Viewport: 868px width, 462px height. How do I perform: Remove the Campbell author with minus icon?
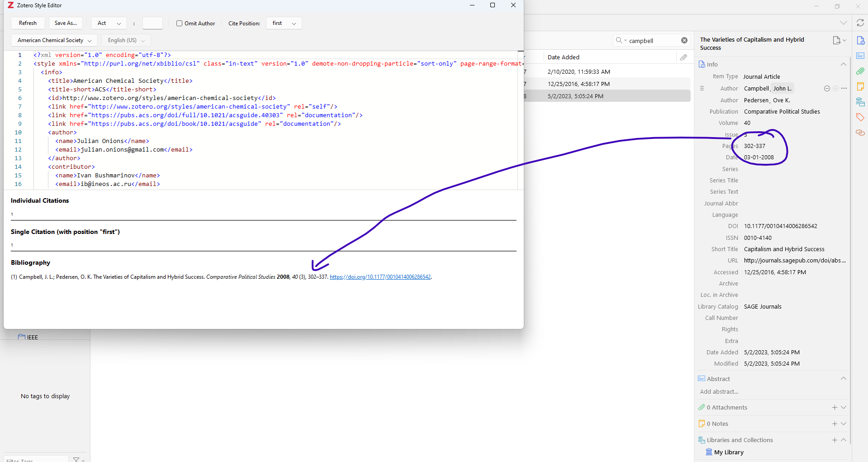(x=827, y=89)
